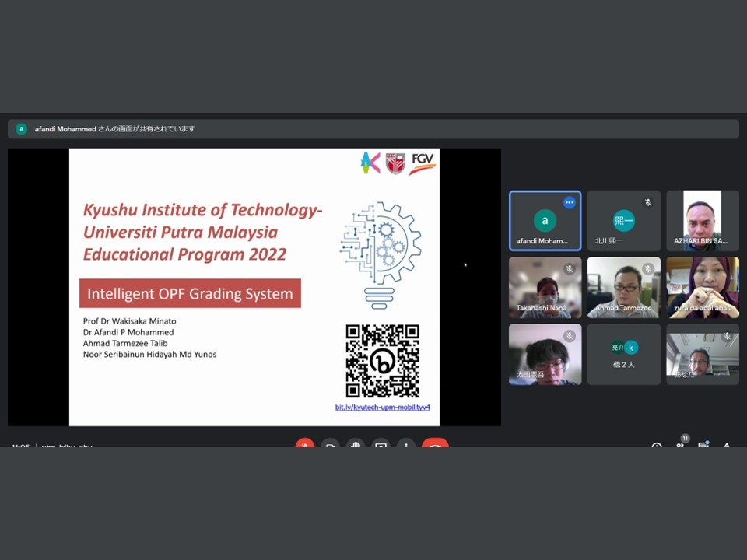This screenshot has width=747, height=560.
Task: Click the 'Educational Program 2022' title line
Action: pos(185,254)
